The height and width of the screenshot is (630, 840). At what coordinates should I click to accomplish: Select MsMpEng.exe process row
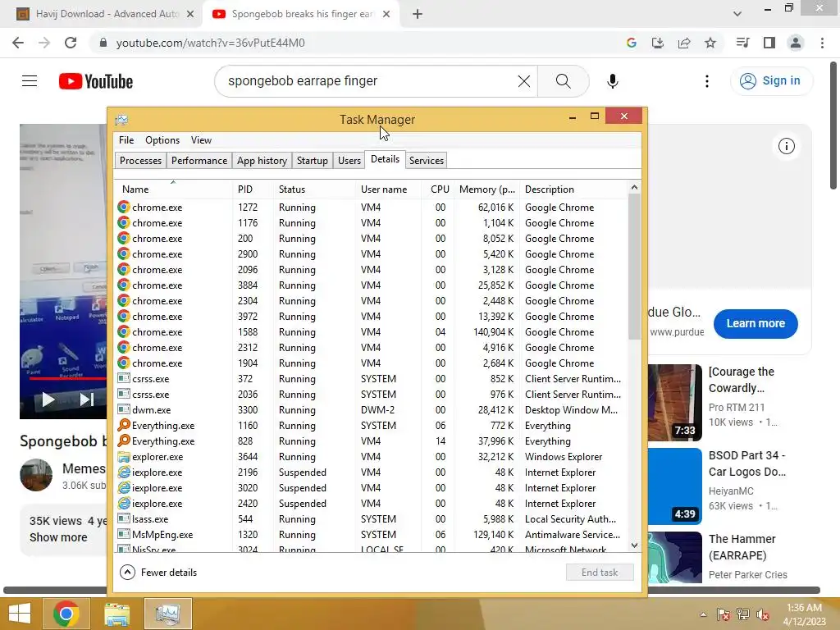371,535
